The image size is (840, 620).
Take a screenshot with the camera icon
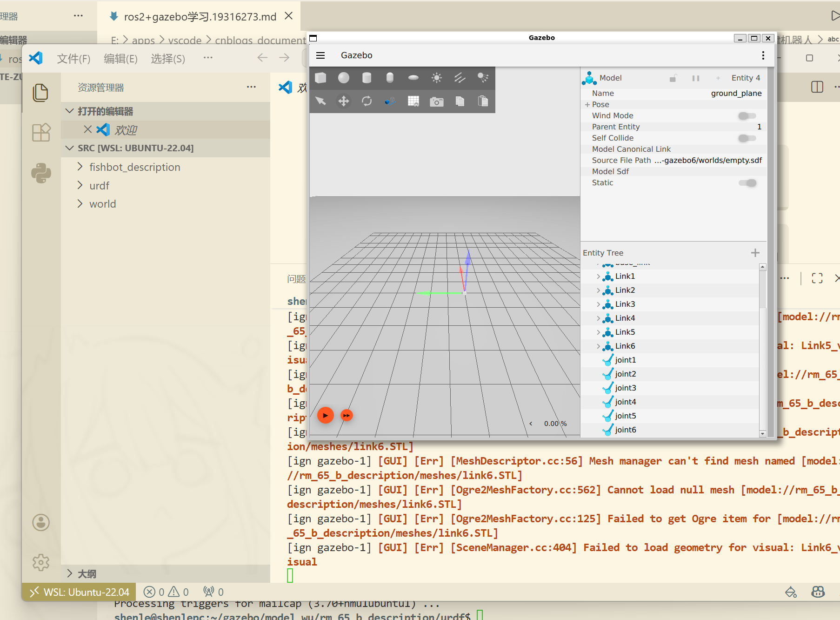[x=436, y=101]
